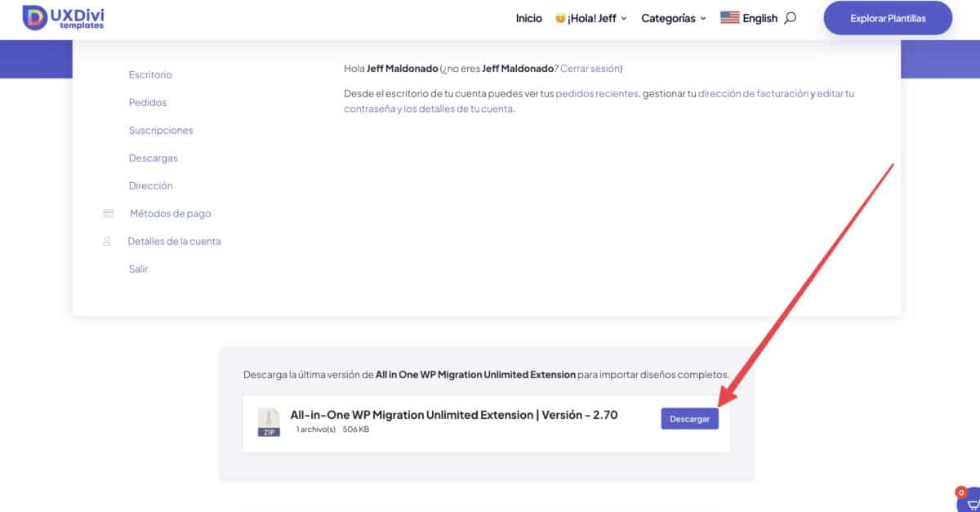980x512 pixels.
Task: Click the Explorar Plantillas button
Action: point(888,18)
